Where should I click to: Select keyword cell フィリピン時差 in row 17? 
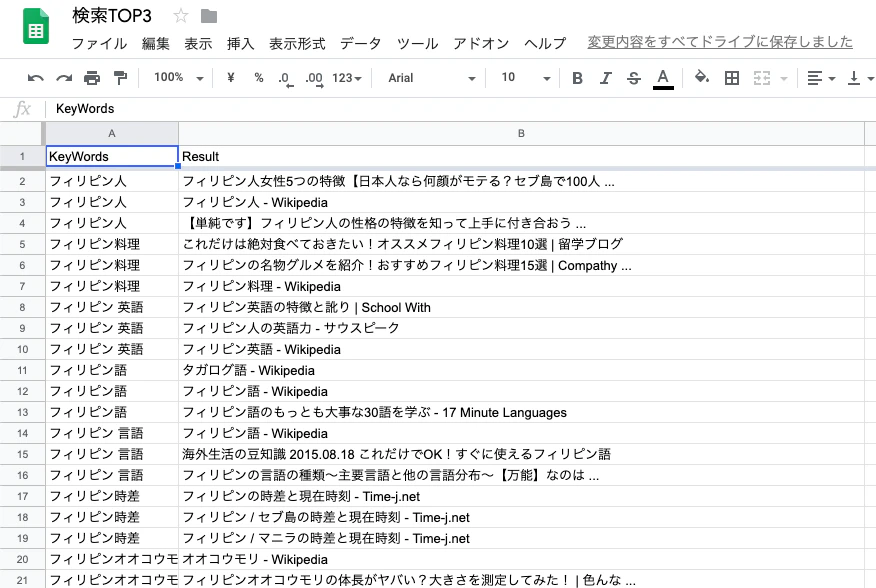(112, 496)
